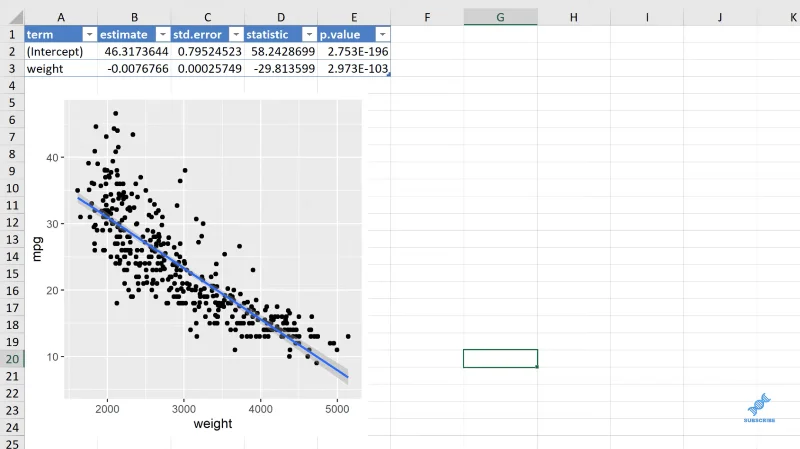The height and width of the screenshot is (449, 800).
Task: Open the std.error column filter dropdown
Action: pyautogui.click(x=236, y=34)
